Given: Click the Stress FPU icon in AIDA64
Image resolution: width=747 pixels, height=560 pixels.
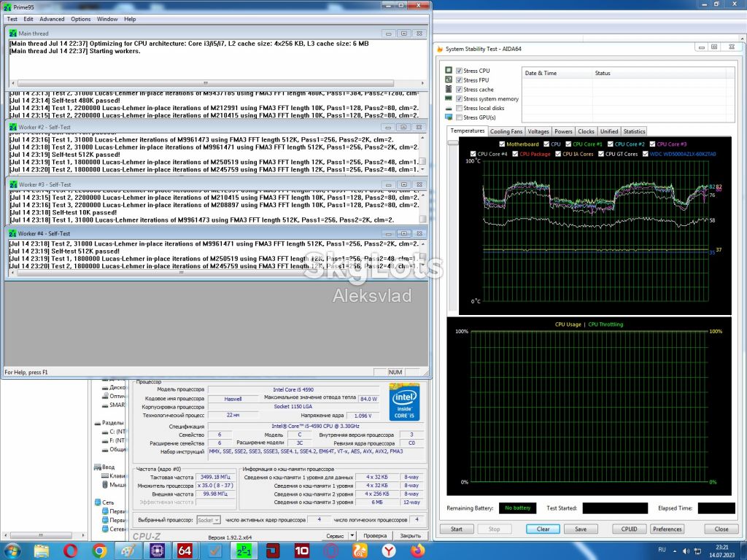Looking at the screenshot, I should coord(449,79).
